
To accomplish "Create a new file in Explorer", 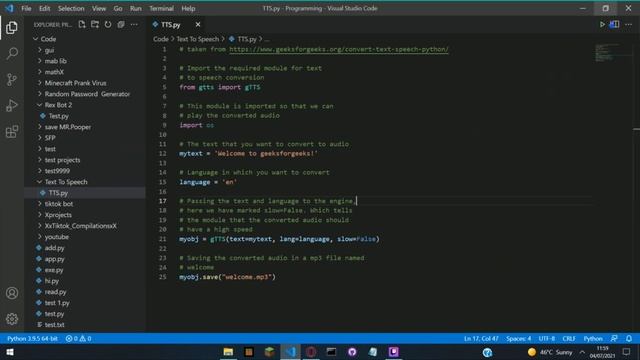I will pos(82,24).
